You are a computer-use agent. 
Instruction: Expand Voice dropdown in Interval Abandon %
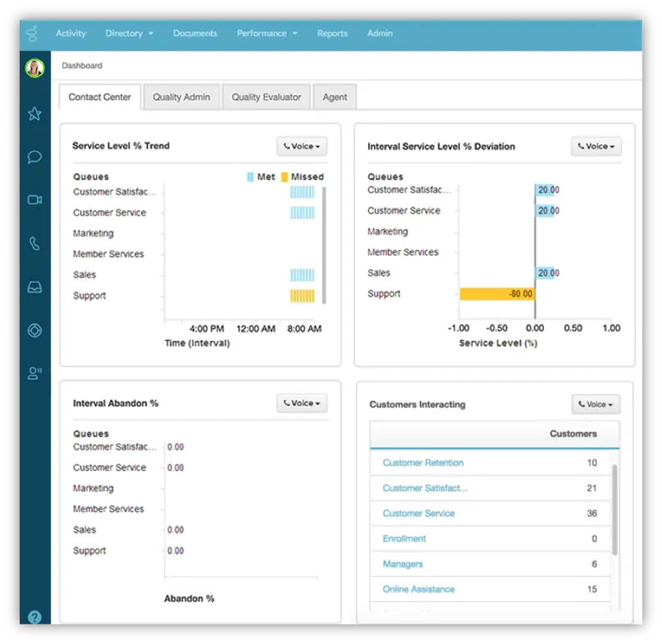[x=302, y=404]
